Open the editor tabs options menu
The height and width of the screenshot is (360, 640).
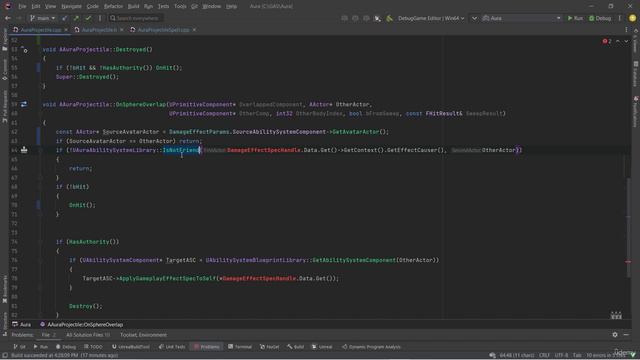pyautogui.click(x=627, y=30)
